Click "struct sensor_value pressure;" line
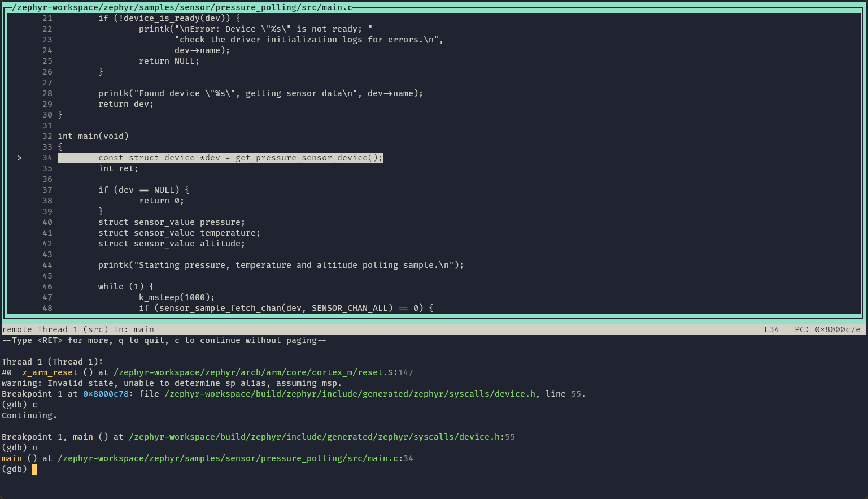 pyautogui.click(x=172, y=222)
